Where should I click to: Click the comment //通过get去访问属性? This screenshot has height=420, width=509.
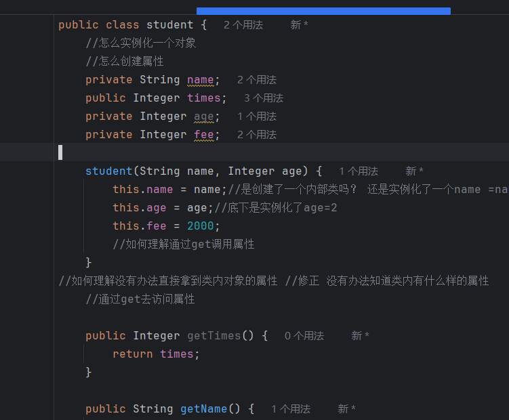click(x=140, y=299)
